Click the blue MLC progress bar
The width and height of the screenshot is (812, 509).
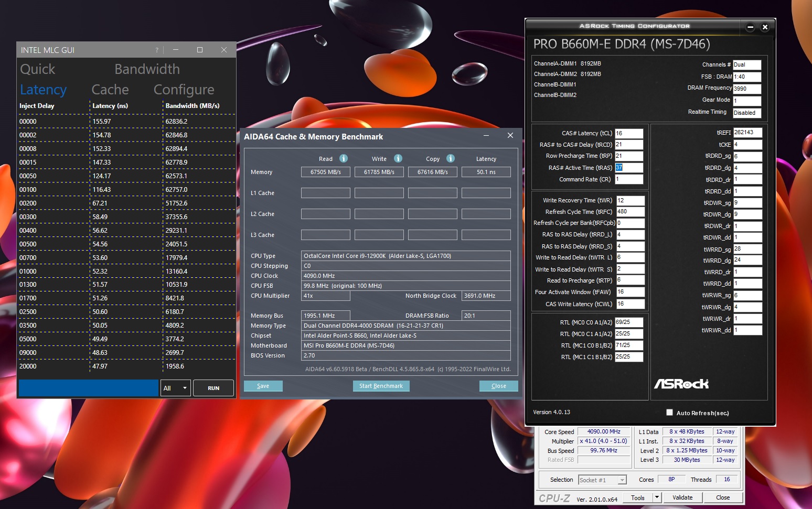pos(88,388)
